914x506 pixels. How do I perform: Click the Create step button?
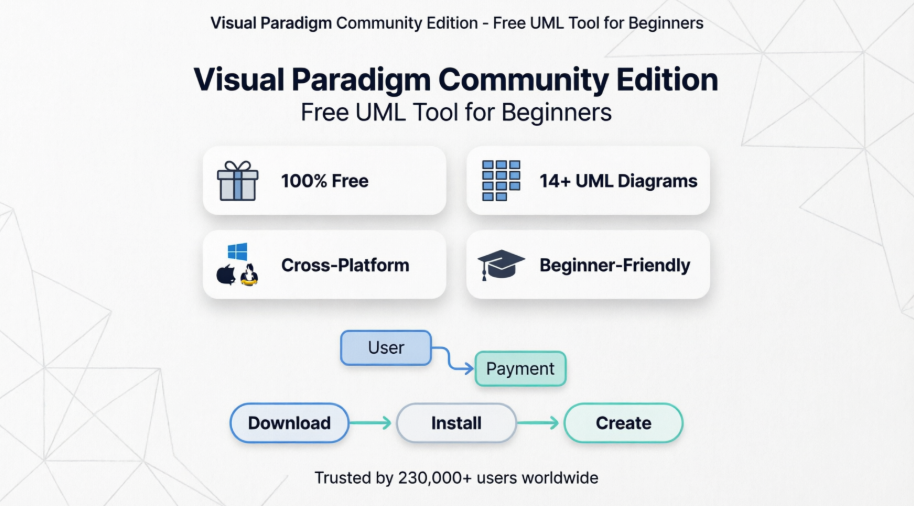[x=624, y=423]
